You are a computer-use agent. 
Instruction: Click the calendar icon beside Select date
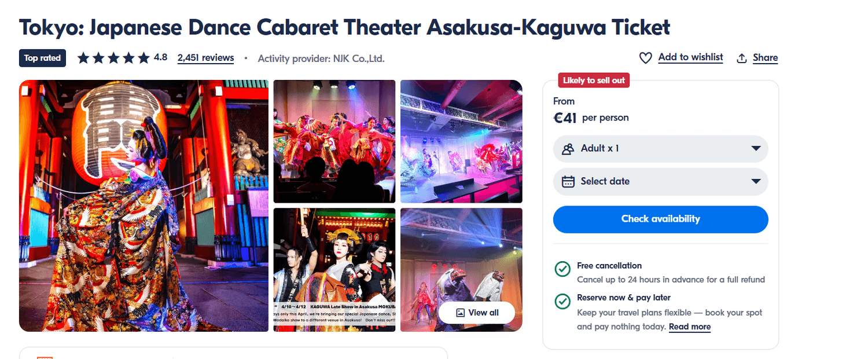(x=569, y=181)
